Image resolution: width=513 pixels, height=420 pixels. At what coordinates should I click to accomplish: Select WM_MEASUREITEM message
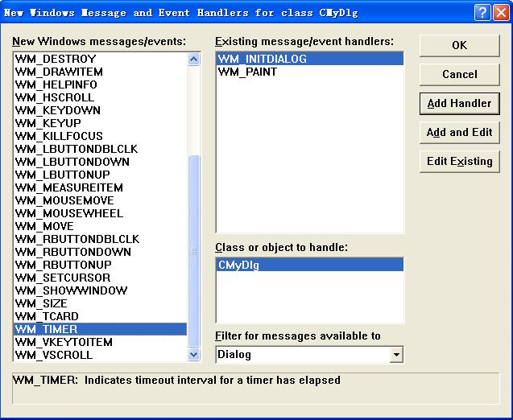[x=101, y=187]
